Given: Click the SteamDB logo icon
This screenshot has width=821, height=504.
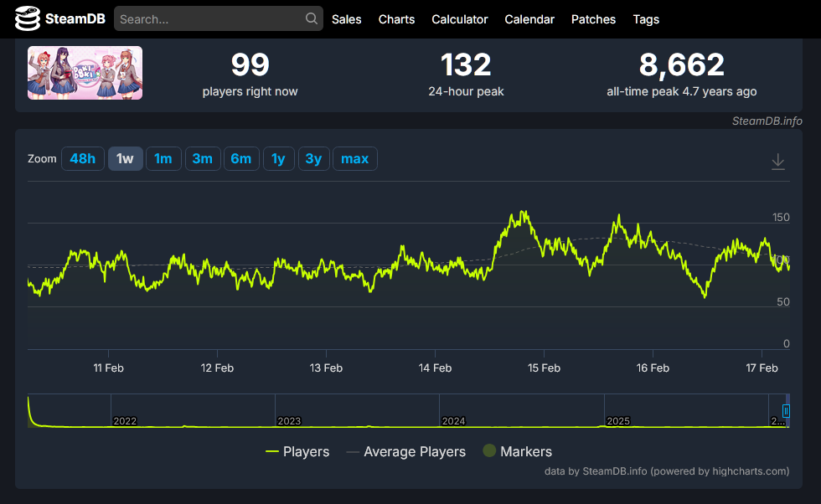Looking at the screenshot, I should click(x=27, y=19).
